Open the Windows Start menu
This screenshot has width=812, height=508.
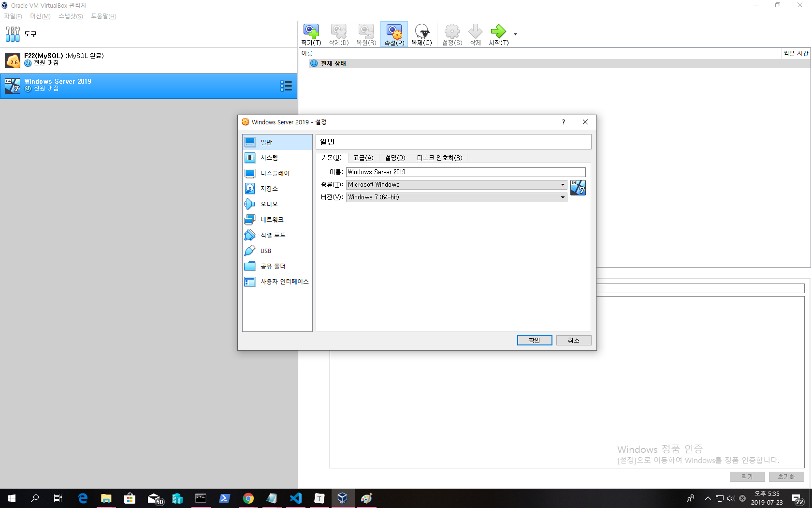12,498
